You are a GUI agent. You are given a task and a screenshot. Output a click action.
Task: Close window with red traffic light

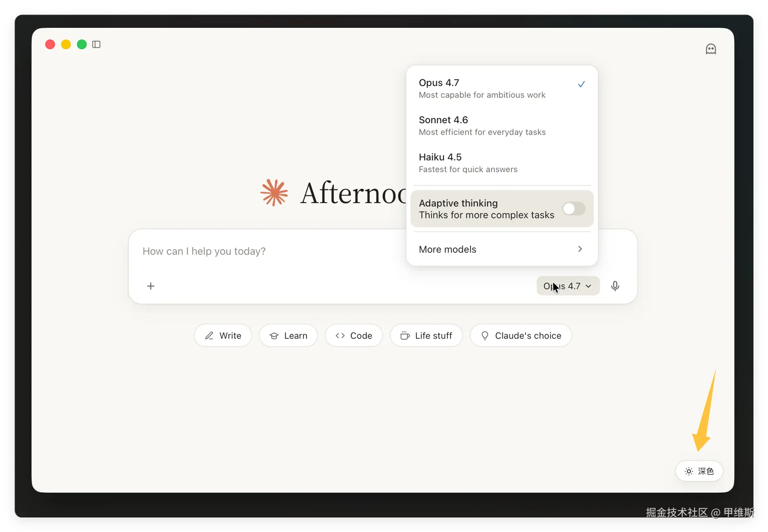click(50, 44)
